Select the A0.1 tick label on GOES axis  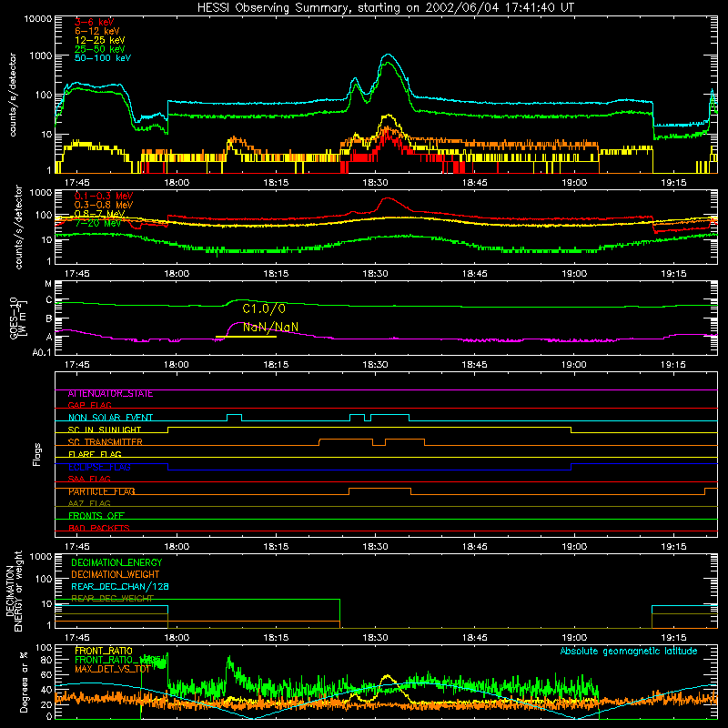pyautogui.click(x=42, y=353)
